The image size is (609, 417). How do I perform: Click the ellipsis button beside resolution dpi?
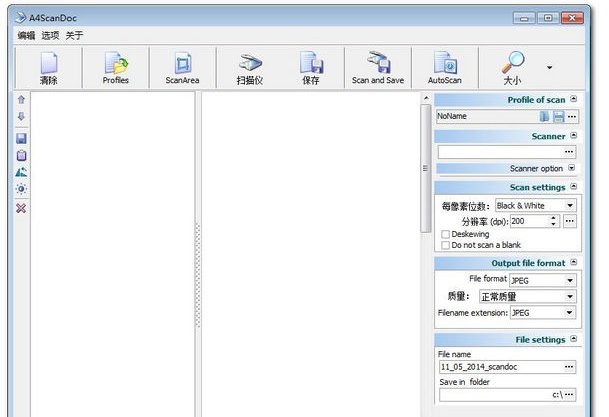point(570,221)
